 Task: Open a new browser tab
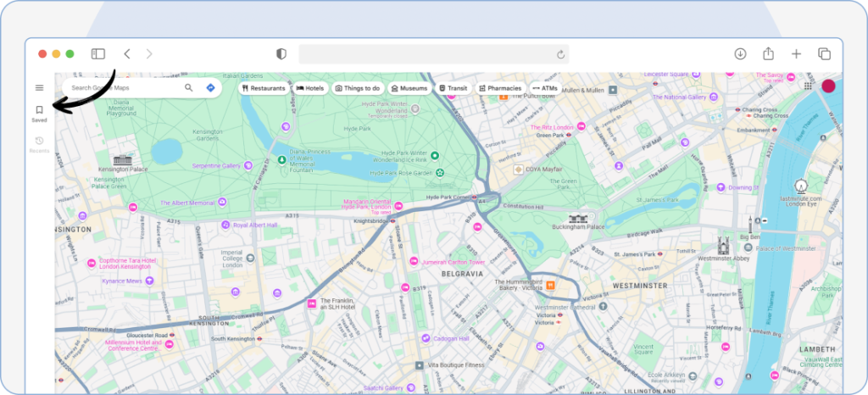click(796, 53)
